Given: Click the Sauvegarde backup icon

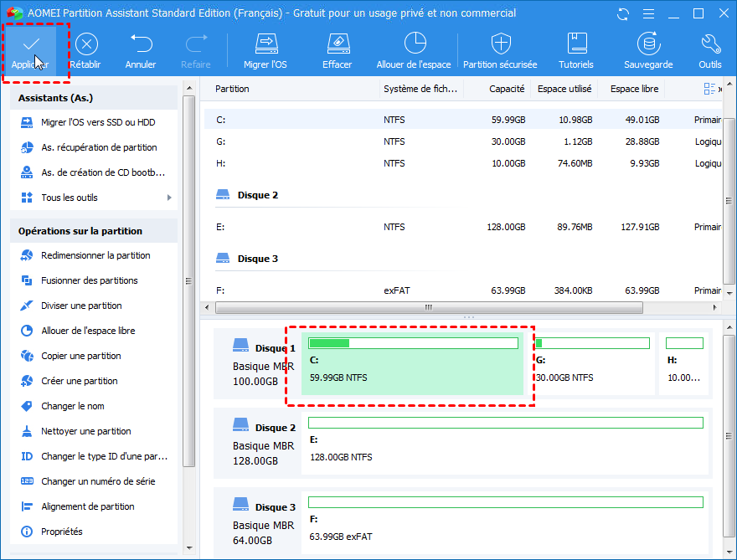Looking at the screenshot, I should 647,44.
